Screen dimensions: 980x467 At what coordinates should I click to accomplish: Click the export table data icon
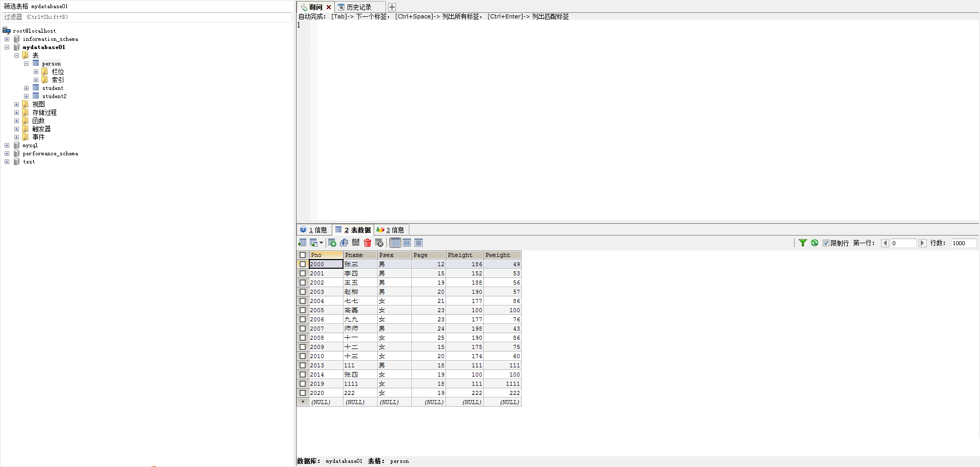coord(302,243)
